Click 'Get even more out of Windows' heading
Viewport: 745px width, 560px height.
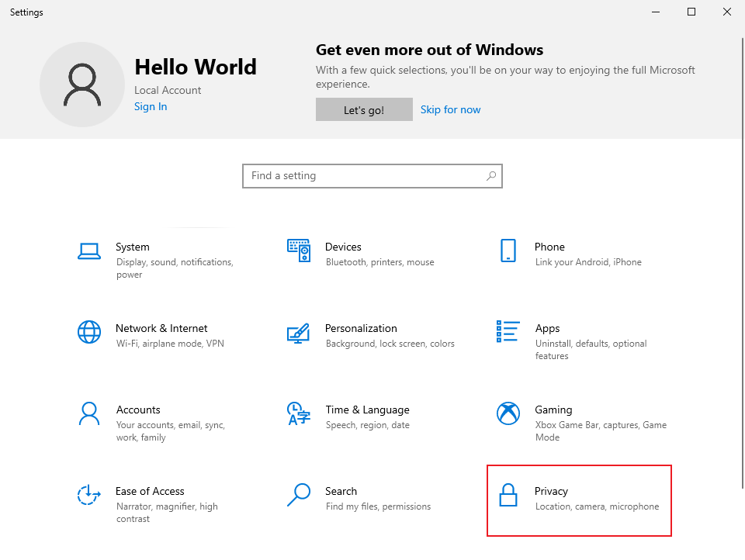[x=429, y=50]
